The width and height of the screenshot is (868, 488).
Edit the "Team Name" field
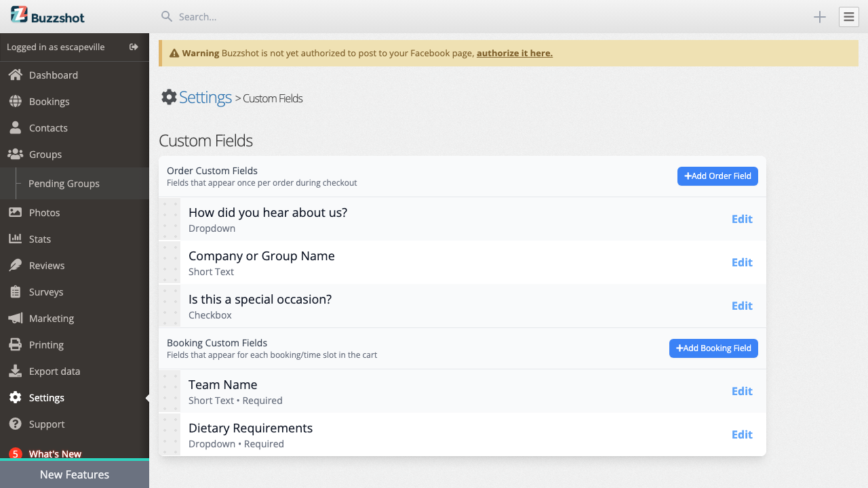pos(742,391)
